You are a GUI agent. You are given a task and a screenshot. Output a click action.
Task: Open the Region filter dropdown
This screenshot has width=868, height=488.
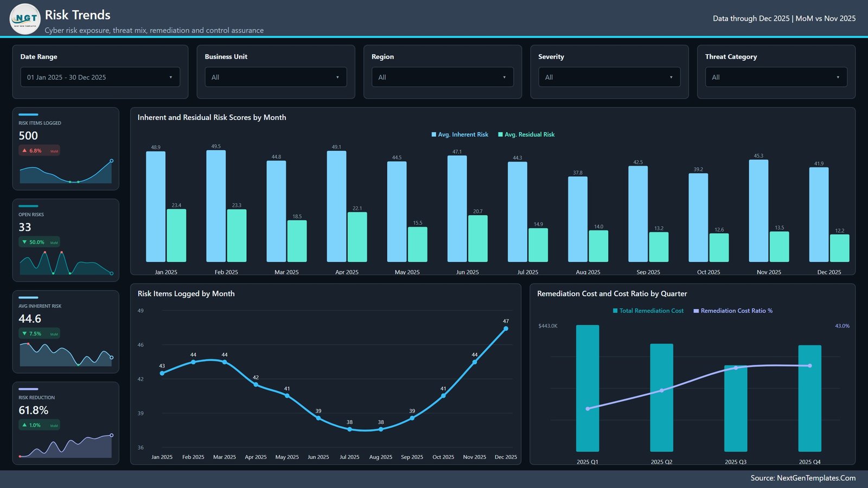(x=443, y=77)
